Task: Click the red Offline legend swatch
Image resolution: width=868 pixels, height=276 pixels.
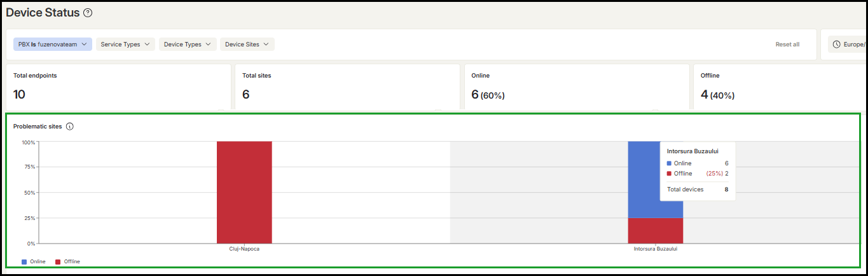Action: click(58, 261)
